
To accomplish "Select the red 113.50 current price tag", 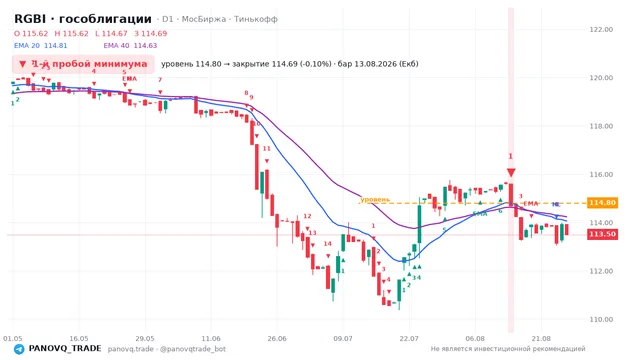I will [602, 234].
